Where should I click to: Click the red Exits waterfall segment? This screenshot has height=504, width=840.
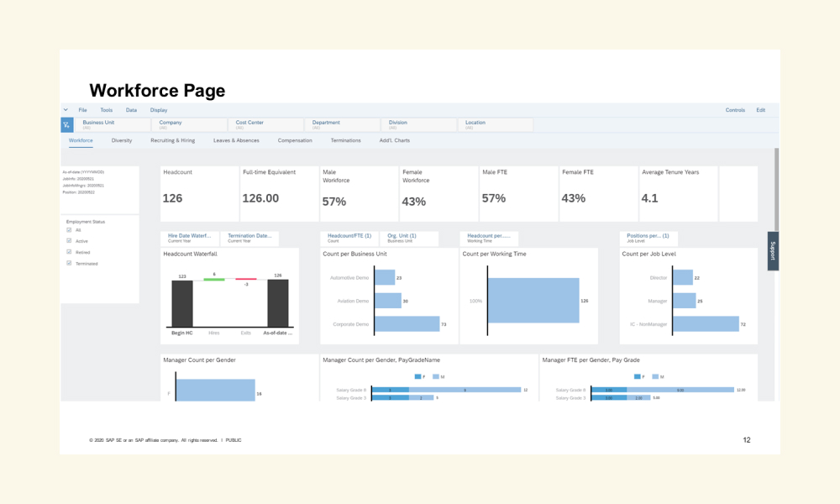(246, 279)
